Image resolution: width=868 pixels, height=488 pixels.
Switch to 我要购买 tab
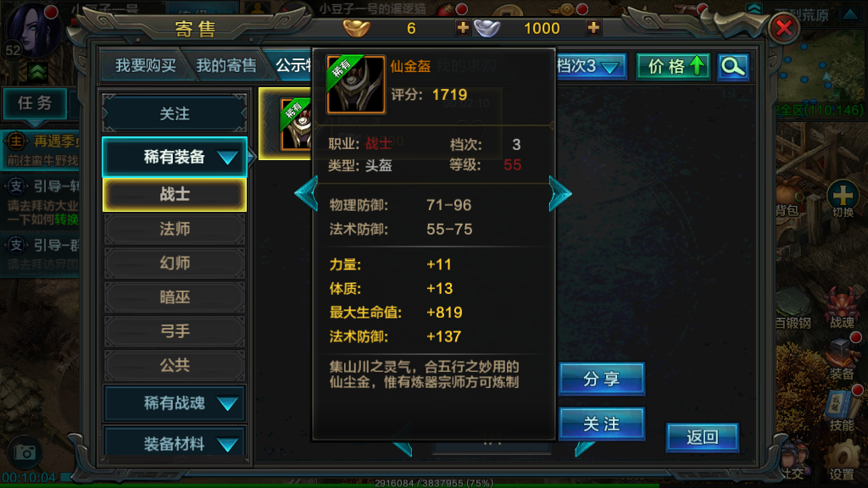pos(145,66)
